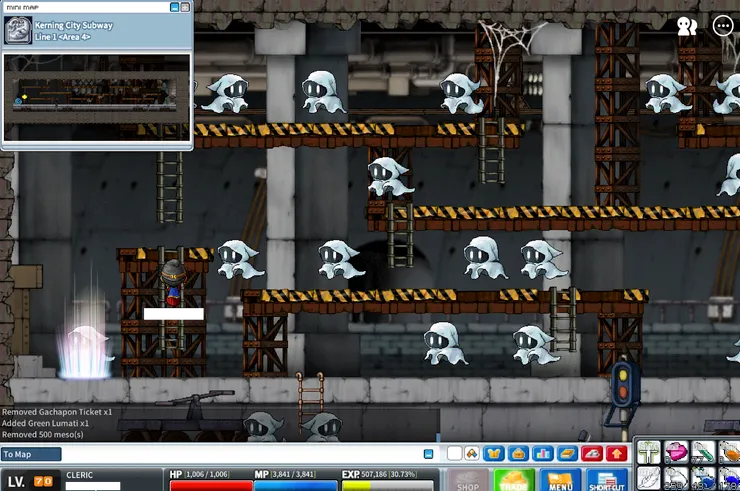Click the EXP value 507,186 [30.73%]

click(x=389, y=474)
